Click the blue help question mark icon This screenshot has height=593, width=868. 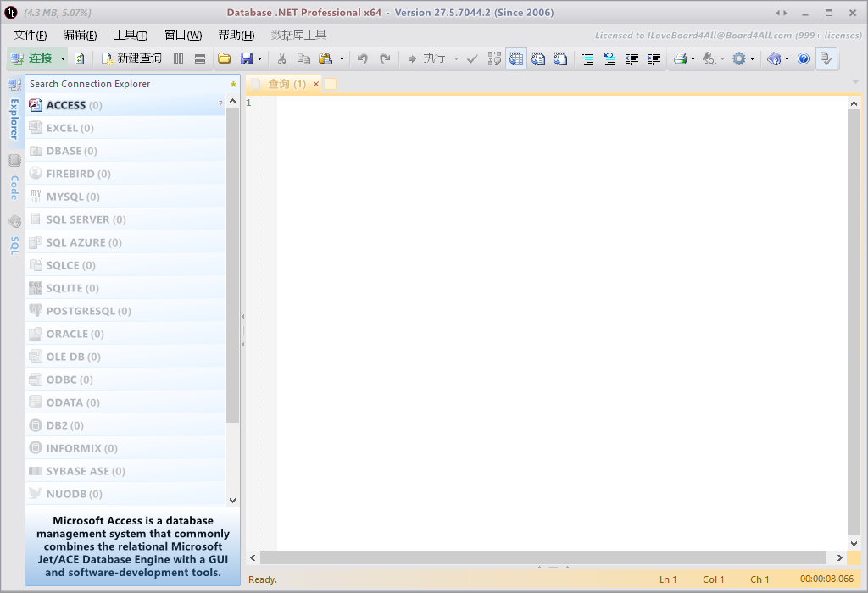804,58
